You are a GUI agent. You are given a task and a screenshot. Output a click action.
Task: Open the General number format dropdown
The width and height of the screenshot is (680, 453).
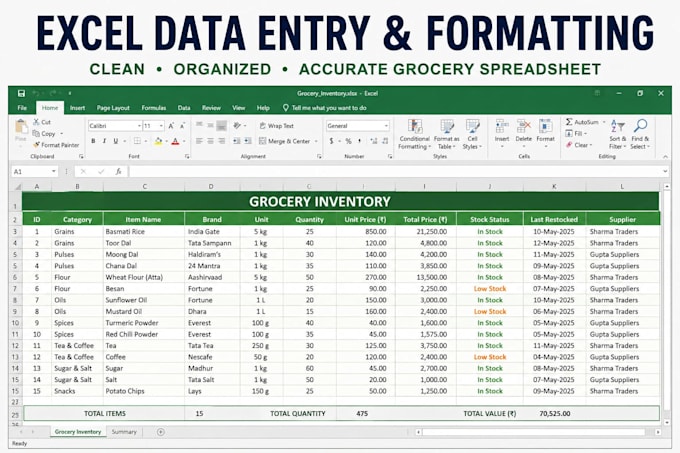point(386,126)
